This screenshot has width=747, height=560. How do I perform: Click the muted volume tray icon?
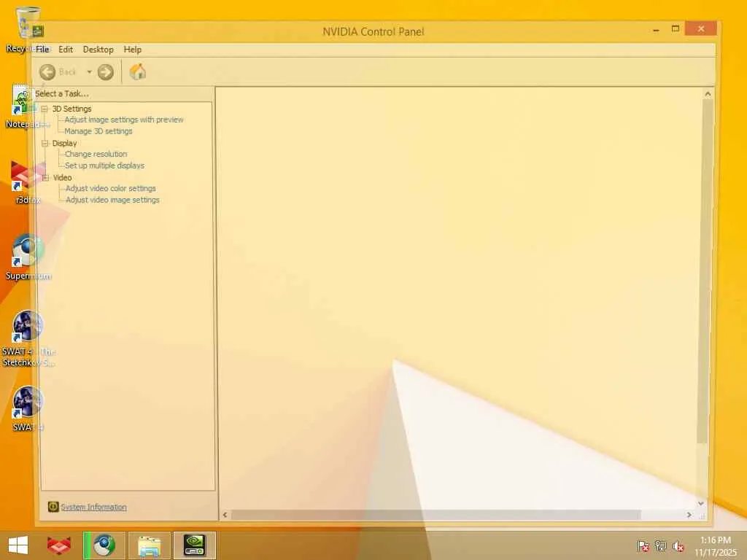pos(678,545)
